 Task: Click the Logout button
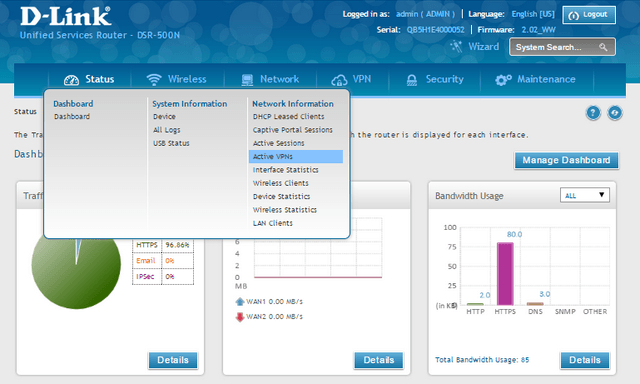click(x=589, y=15)
